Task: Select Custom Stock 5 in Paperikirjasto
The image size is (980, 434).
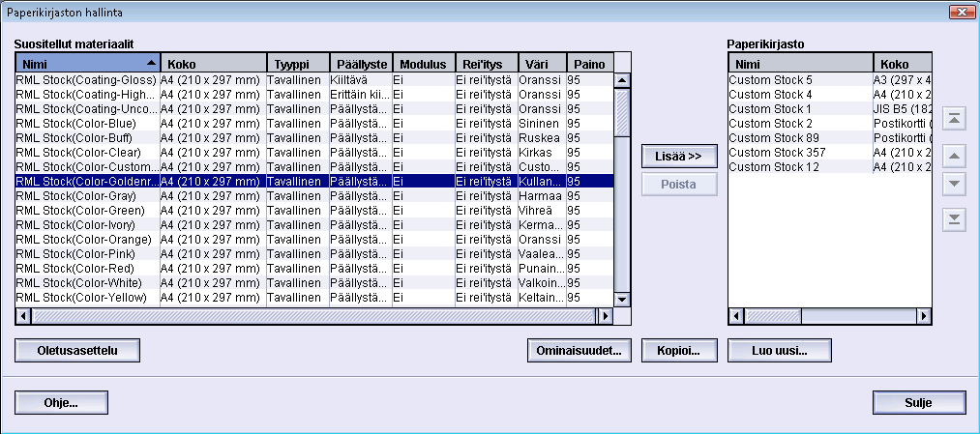Action: tap(830, 80)
